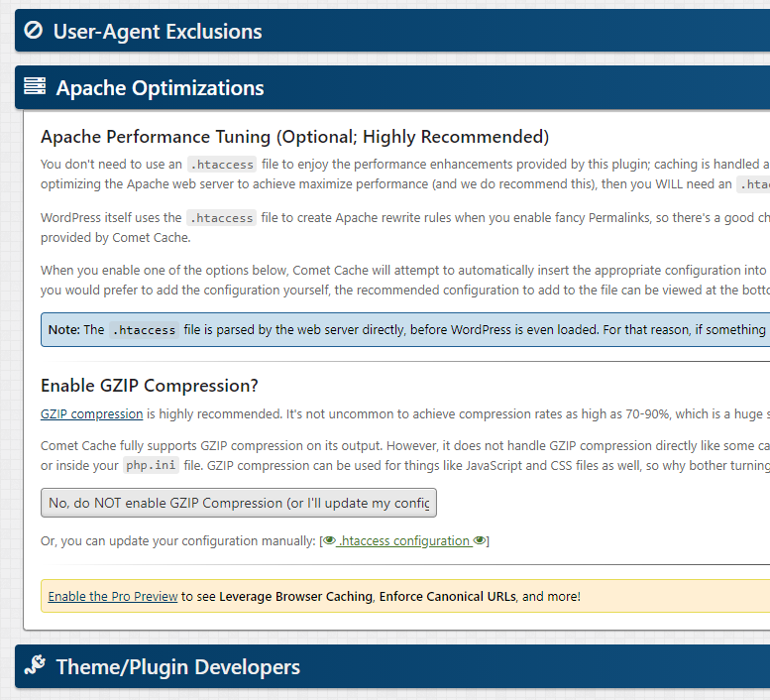Click 'provided by Comet Cache.' text

[x=115, y=238]
